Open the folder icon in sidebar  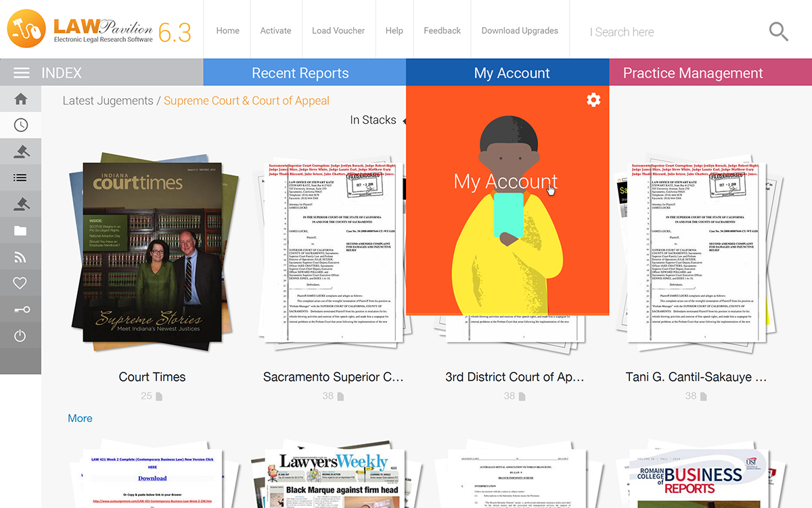point(20,231)
